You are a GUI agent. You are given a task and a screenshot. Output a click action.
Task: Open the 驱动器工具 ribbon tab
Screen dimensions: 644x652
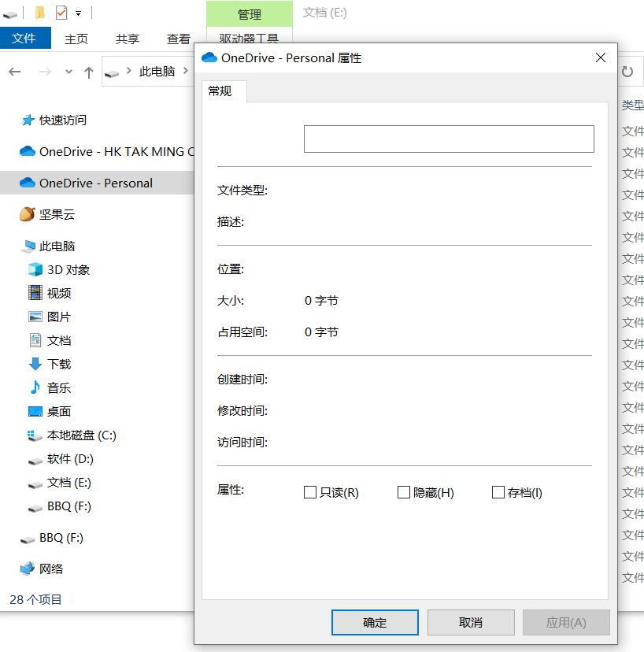(x=249, y=38)
